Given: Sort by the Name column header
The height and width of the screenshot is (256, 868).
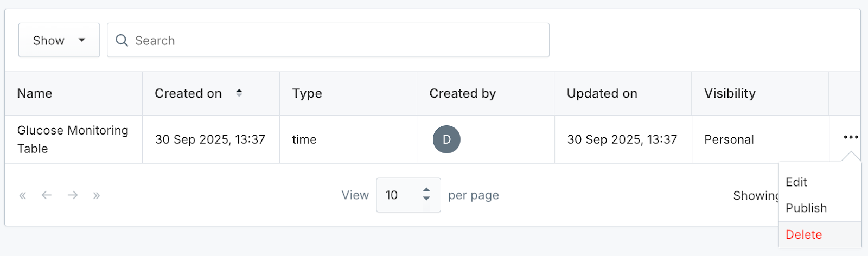Looking at the screenshot, I should point(35,93).
